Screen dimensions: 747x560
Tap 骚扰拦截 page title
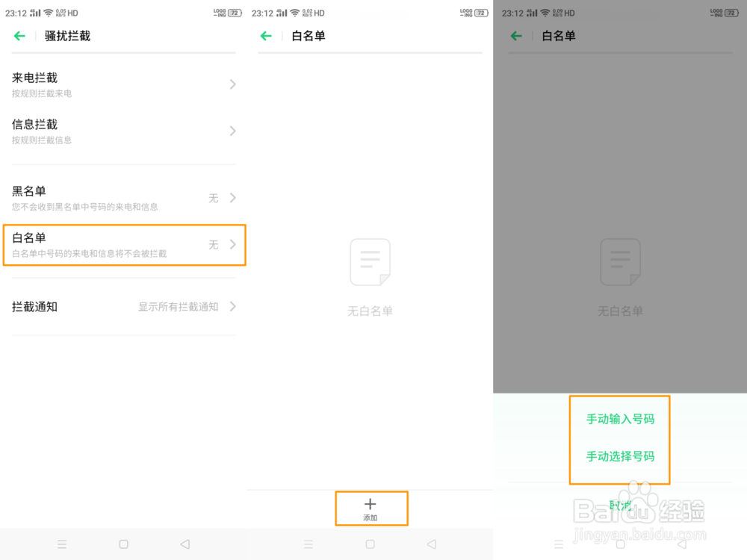point(68,36)
